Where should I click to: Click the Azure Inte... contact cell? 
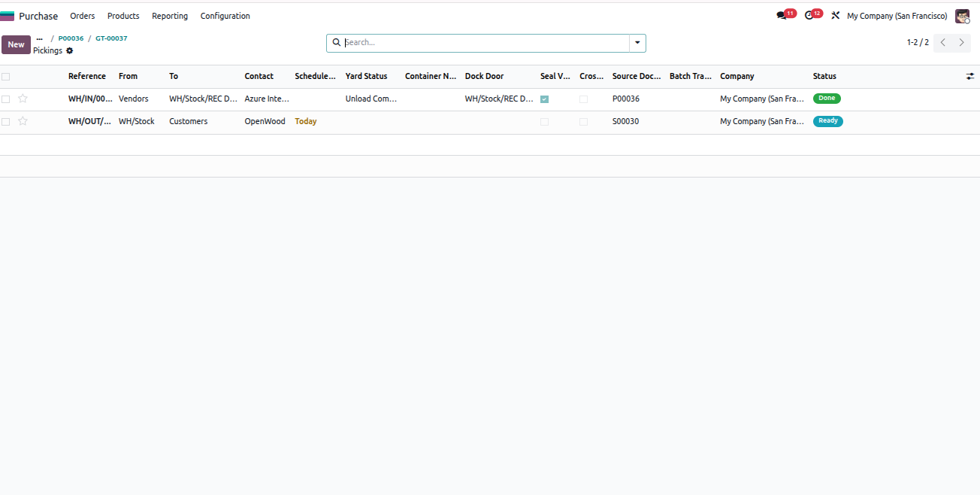tap(268, 99)
